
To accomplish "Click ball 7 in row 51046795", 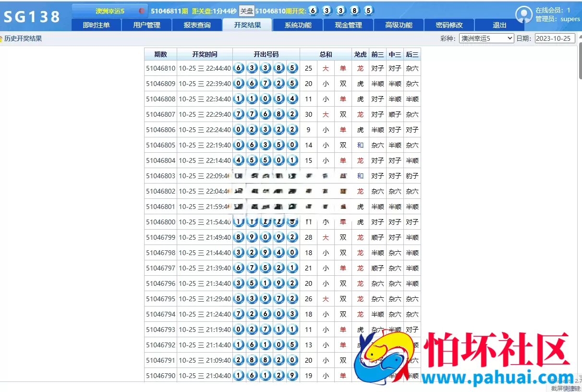I will point(279,299).
